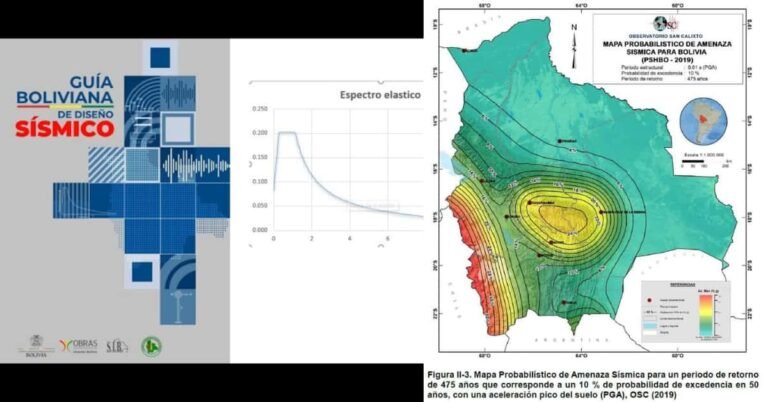The height and width of the screenshot is (402, 768).
Task: Click the flat peak of spectrum curve
Action: point(291,133)
